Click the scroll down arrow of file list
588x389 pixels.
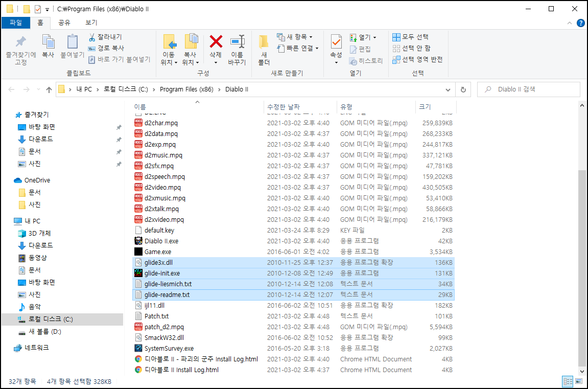pyautogui.click(x=582, y=372)
